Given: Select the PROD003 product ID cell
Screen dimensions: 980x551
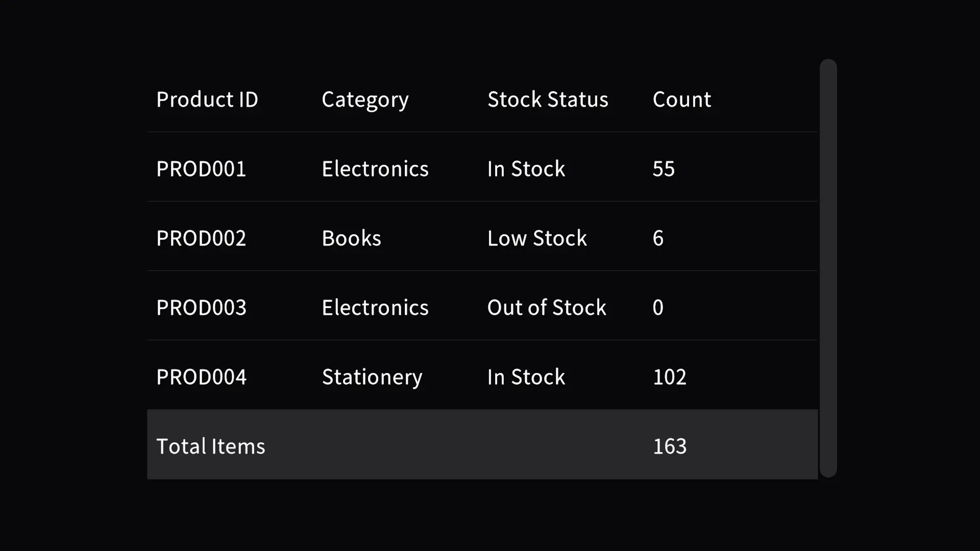Looking at the screenshot, I should 201,308.
